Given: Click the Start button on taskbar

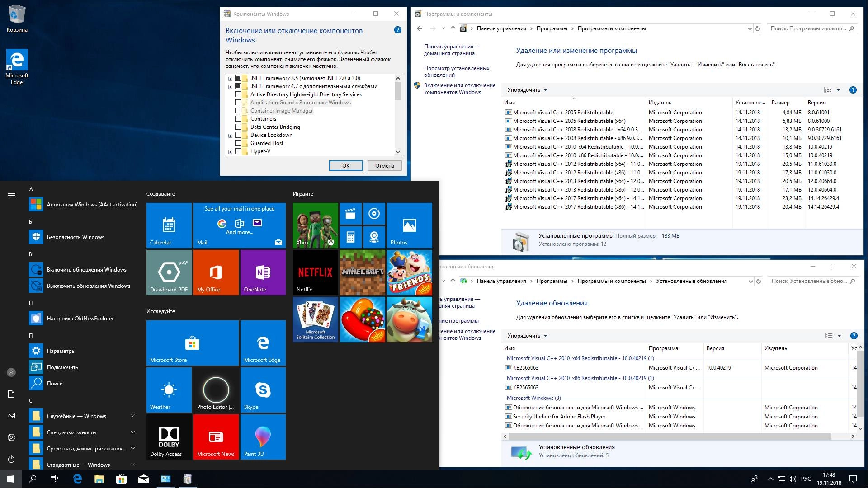Looking at the screenshot, I should click(11, 479).
